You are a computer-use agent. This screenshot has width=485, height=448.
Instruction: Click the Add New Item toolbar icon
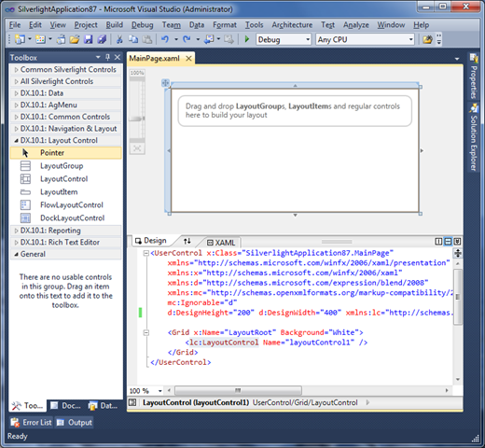40,39
